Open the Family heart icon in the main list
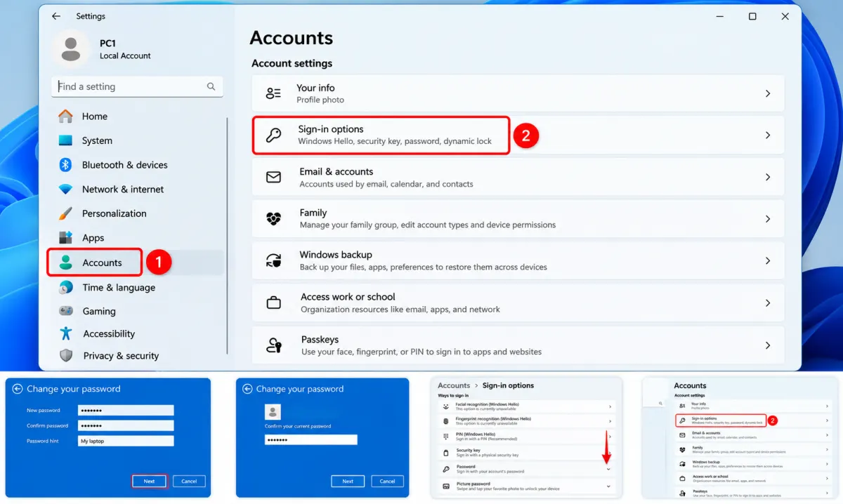Viewport: 843px width, 504px height. click(x=273, y=219)
